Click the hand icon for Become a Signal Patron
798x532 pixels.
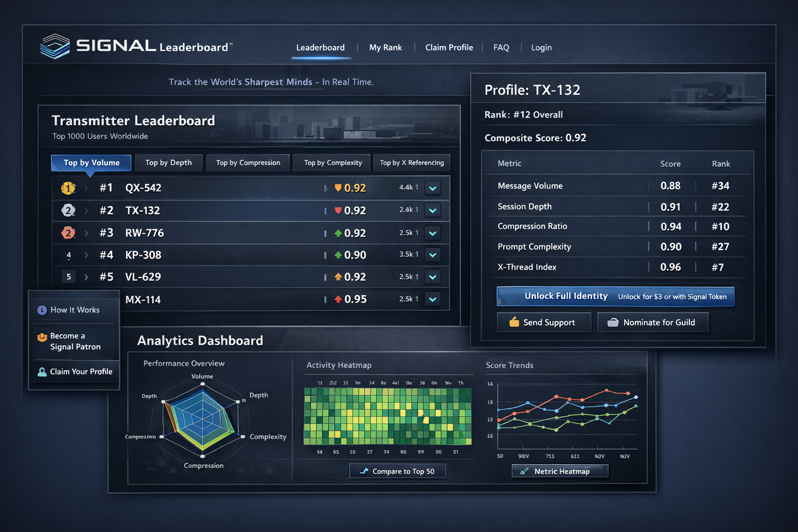[42, 336]
